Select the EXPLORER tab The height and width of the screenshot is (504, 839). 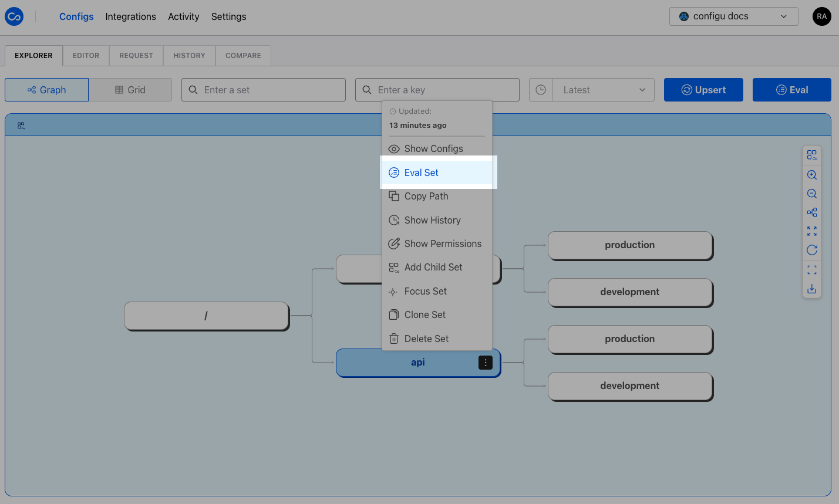tap(33, 56)
